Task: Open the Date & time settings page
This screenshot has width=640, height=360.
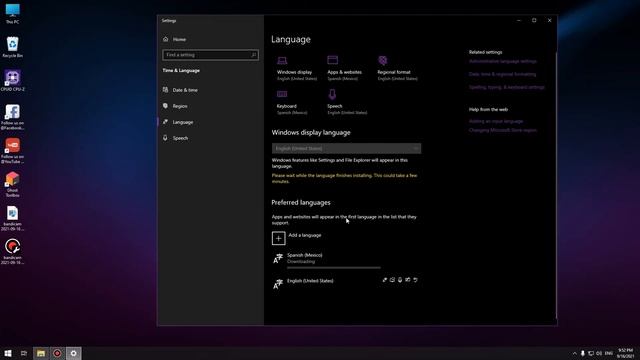Action: tap(180, 90)
